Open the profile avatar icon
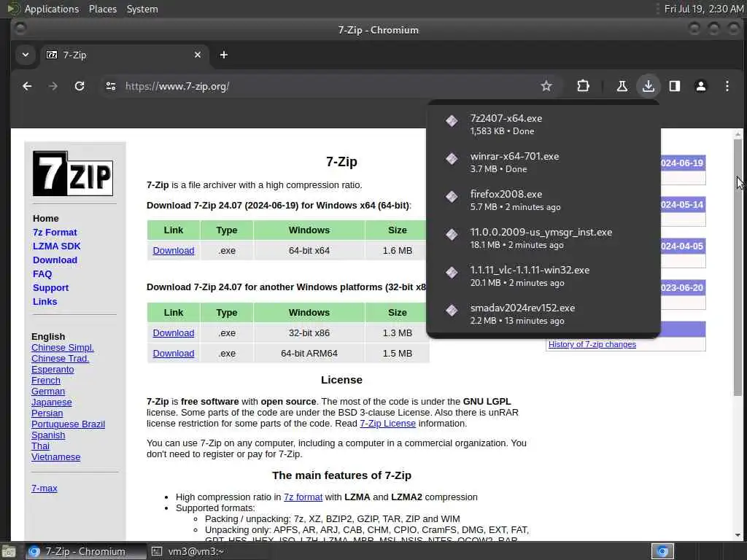Image resolution: width=747 pixels, height=560 pixels. tap(701, 86)
